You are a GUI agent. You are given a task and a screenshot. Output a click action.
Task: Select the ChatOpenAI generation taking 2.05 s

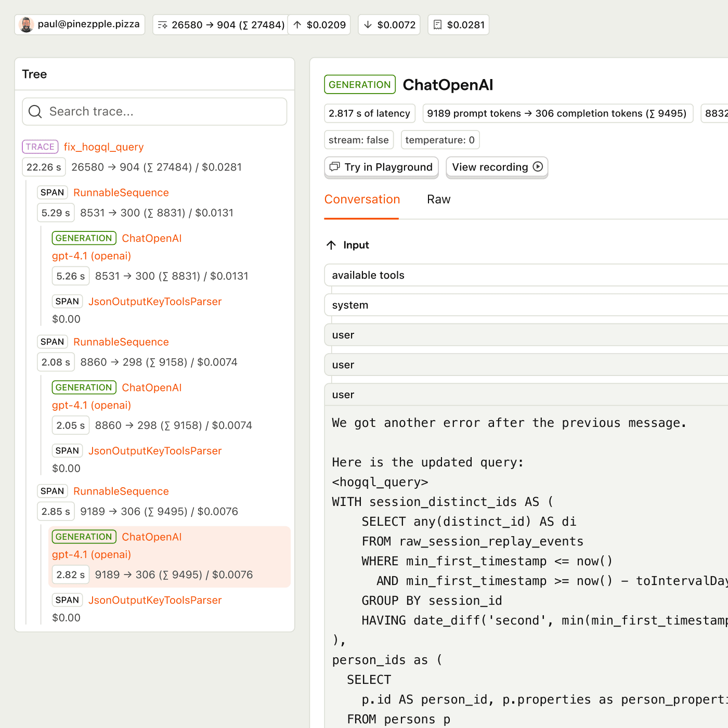[152, 387]
